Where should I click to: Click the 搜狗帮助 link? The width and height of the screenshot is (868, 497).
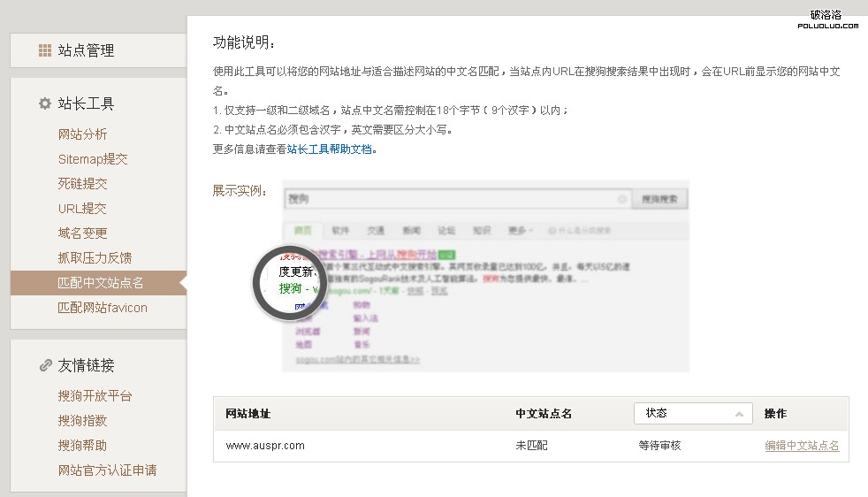82,446
